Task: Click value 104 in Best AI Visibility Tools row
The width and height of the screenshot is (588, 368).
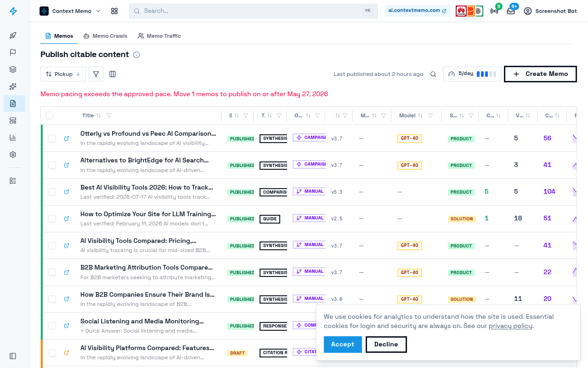Action: tap(549, 191)
